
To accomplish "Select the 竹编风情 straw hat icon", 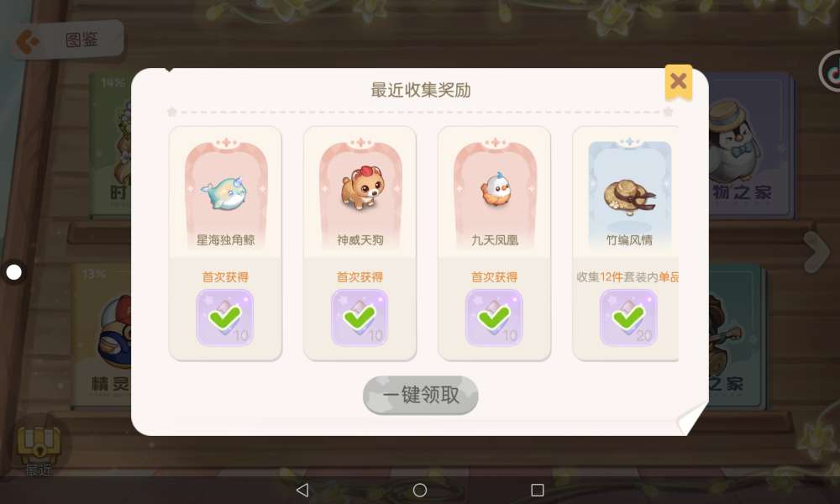I will 629,196.
